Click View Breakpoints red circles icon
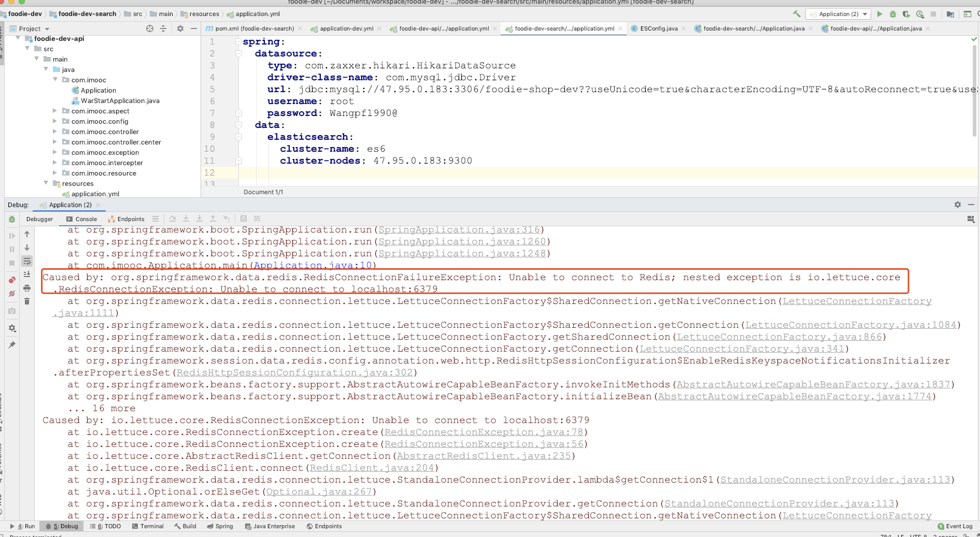Viewport: 980px width, 537px height. (12, 280)
